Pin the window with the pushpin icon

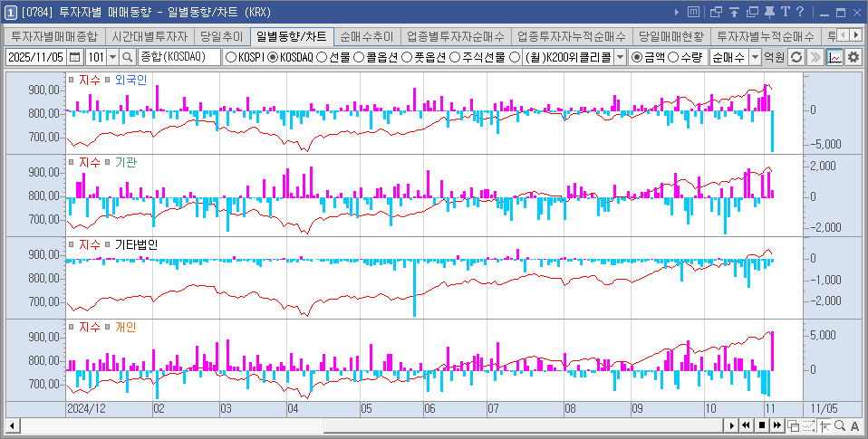pos(769,12)
